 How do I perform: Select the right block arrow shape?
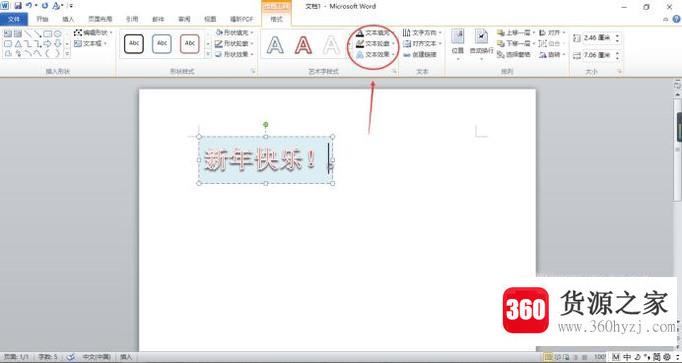coord(47,44)
